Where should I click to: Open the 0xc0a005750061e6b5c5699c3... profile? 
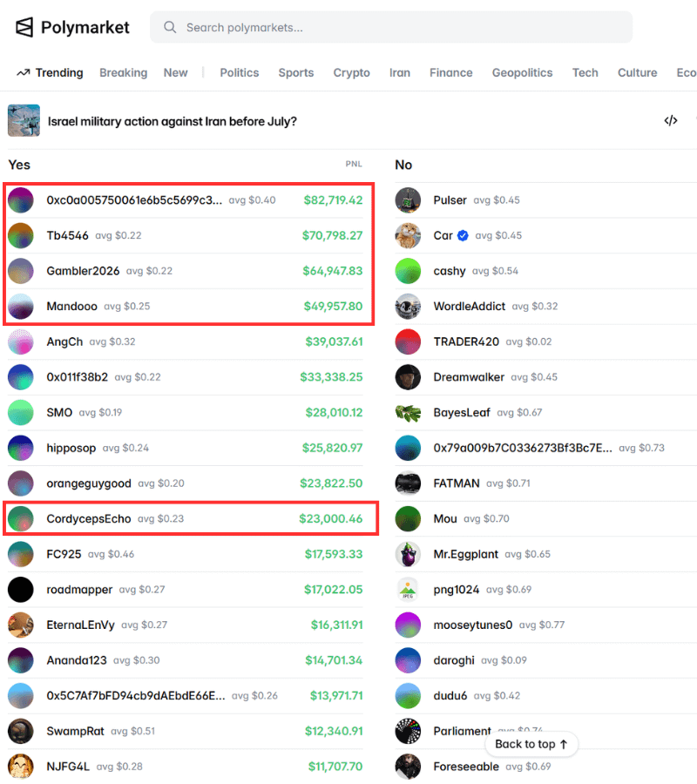point(134,200)
